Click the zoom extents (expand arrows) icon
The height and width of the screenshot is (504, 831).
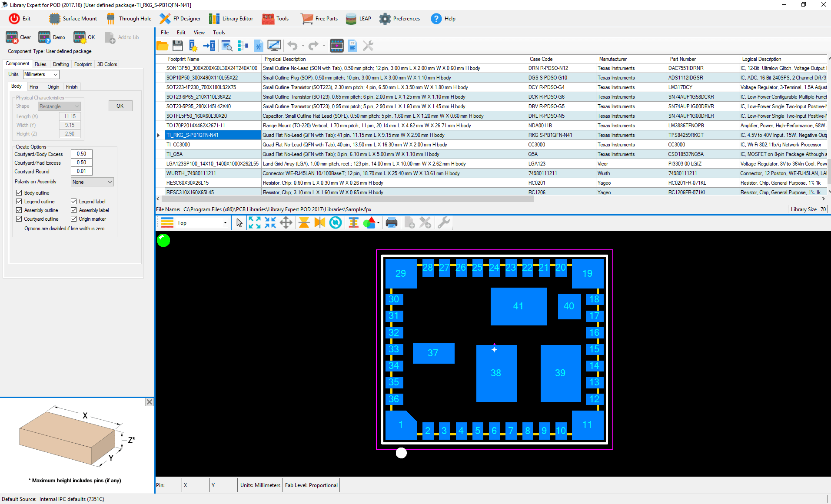(255, 223)
